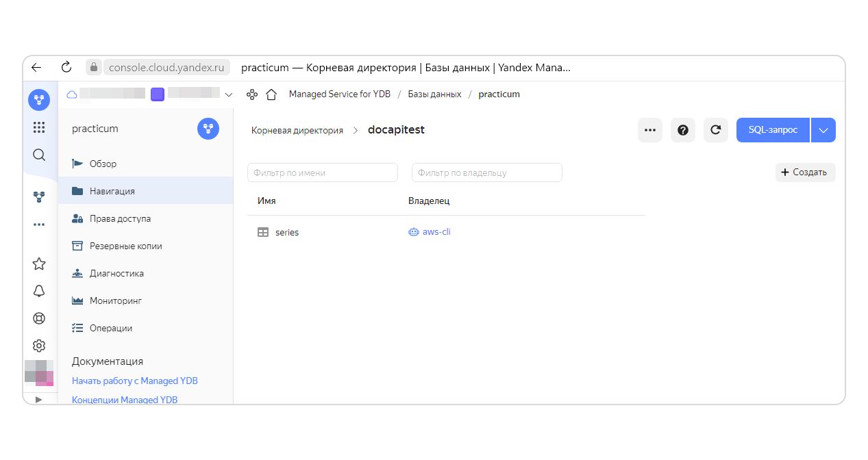Viewport: 868px width, 460px height.
Task: Click the browser address bar URL
Action: coord(166,67)
